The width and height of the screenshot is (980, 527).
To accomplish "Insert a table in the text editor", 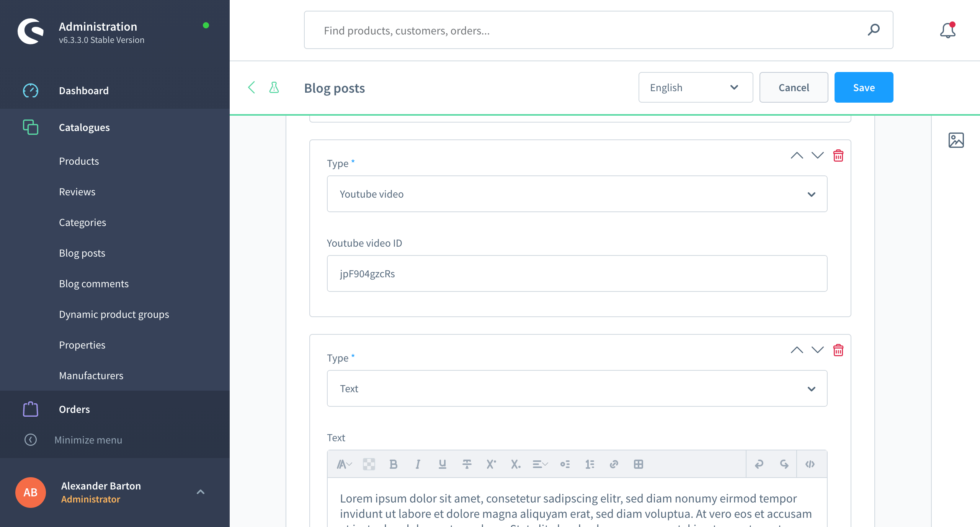I will (x=638, y=464).
